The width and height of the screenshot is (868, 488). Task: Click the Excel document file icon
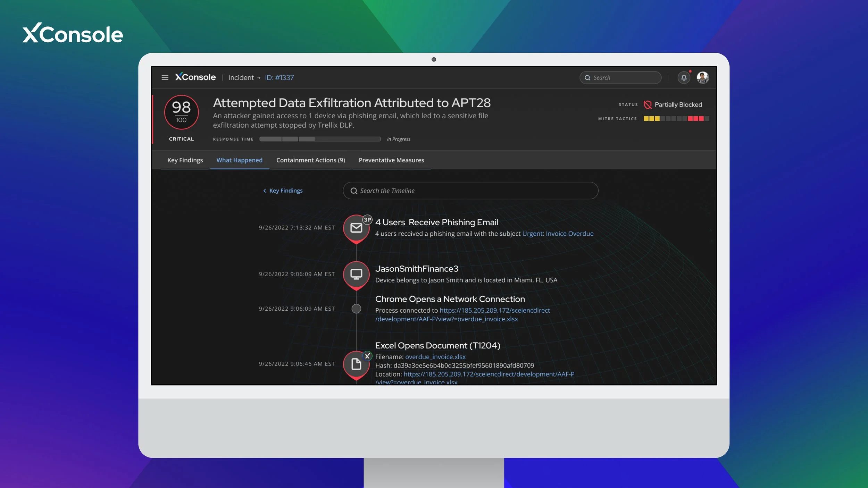tap(356, 364)
